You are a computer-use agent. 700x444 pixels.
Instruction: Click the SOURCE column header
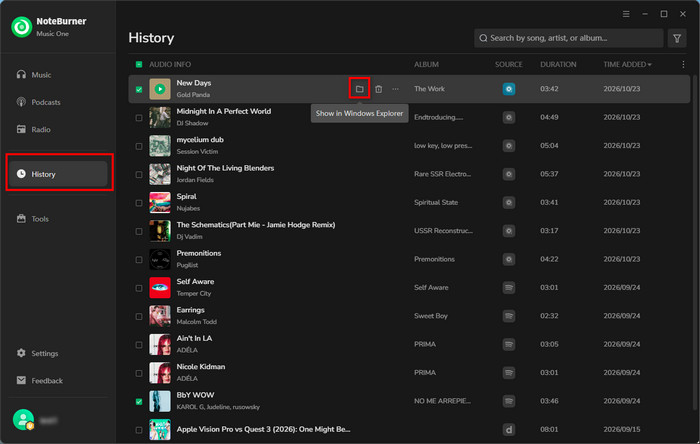pos(508,65)
